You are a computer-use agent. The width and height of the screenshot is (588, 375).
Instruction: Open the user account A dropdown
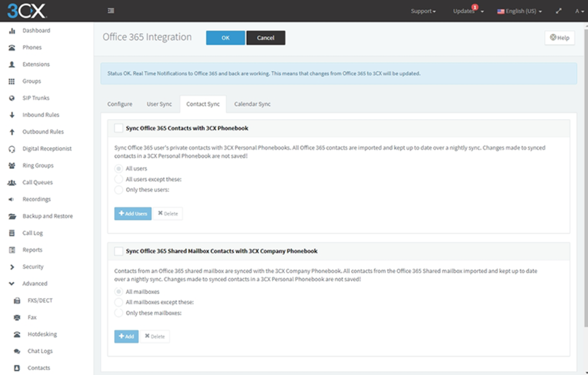click(x=579, y=11)
